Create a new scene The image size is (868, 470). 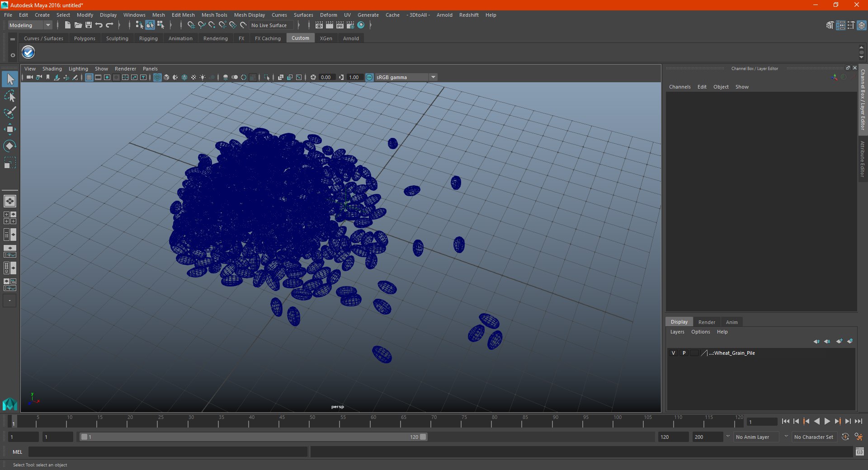click(x=67, y=25)
